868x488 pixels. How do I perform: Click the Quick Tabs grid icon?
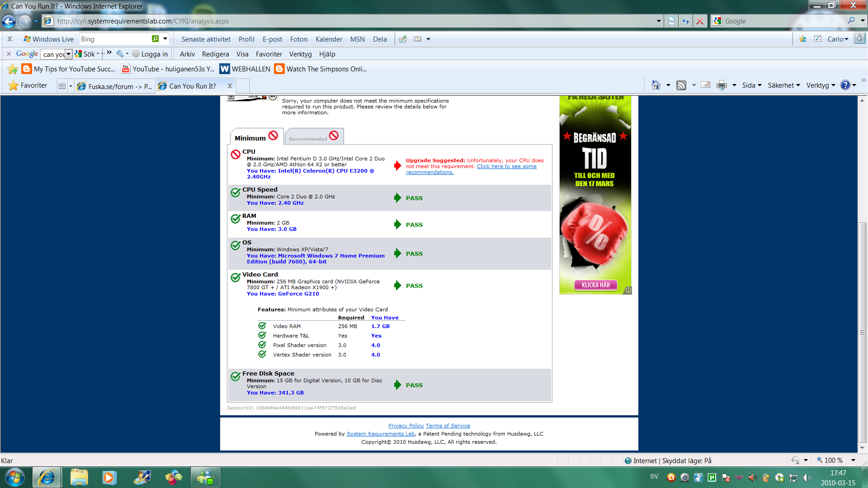62,86
